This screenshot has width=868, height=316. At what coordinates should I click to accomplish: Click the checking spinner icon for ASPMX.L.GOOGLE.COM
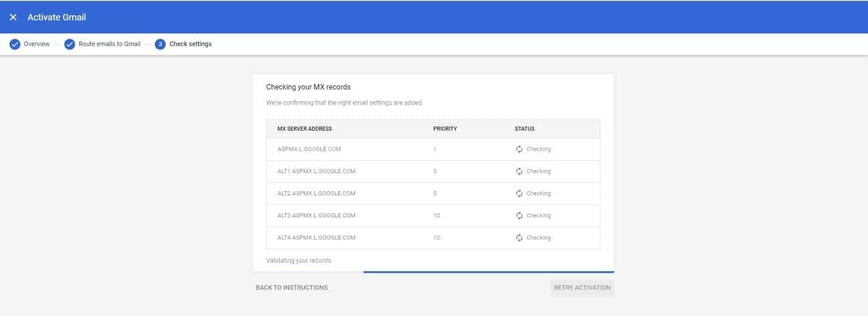(519, 149)
